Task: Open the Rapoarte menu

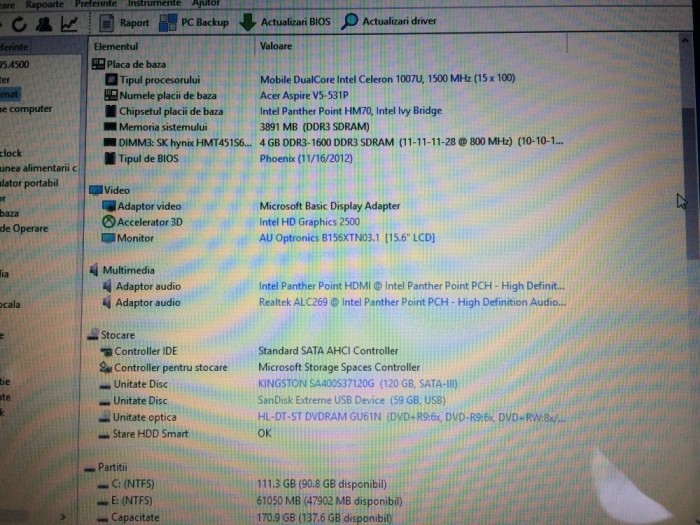Action: (x=45, y=4)
